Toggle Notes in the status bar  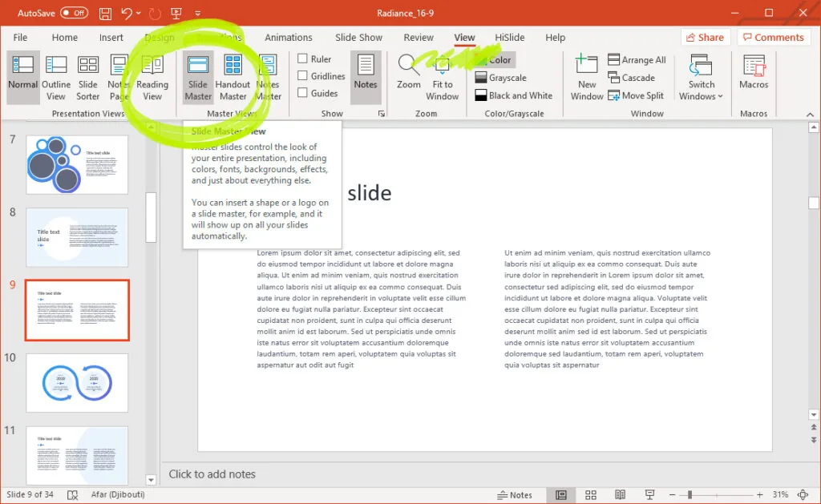coord(515,494)
